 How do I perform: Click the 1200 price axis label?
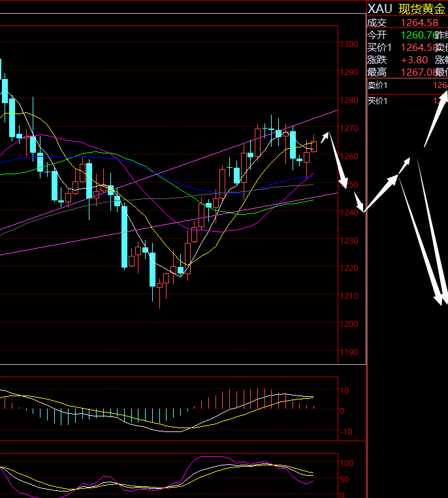click(349, 324)
